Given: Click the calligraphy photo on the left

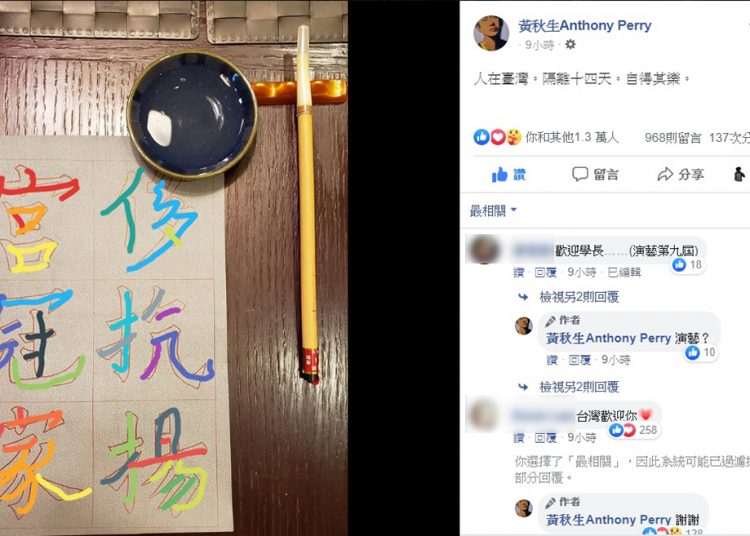Looking at the screenshot, I should [174, 268].
